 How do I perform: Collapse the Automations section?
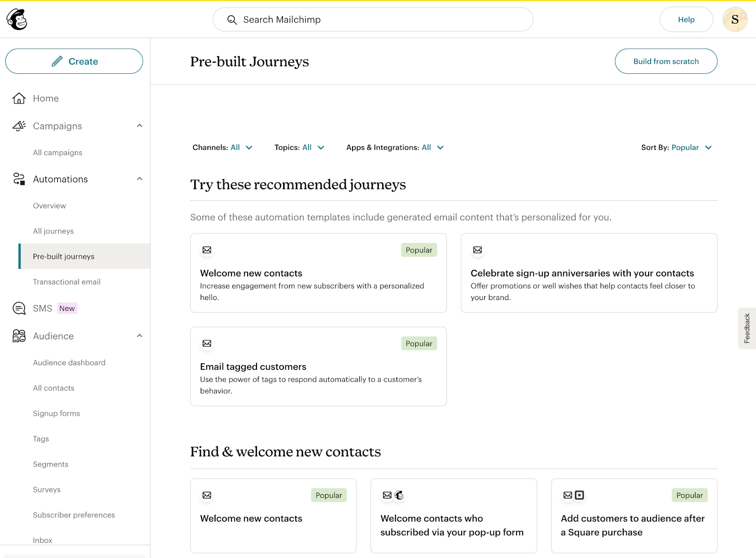[139, 179]
